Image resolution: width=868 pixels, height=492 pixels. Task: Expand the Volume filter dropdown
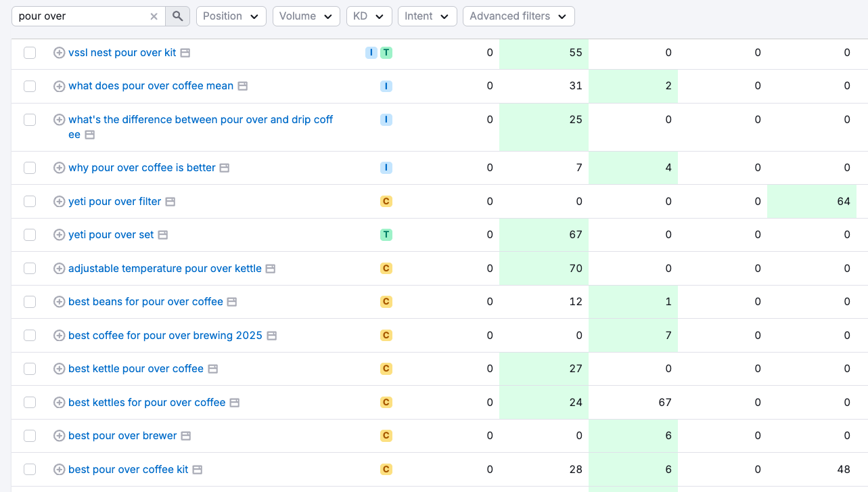[x=306, y=16]
